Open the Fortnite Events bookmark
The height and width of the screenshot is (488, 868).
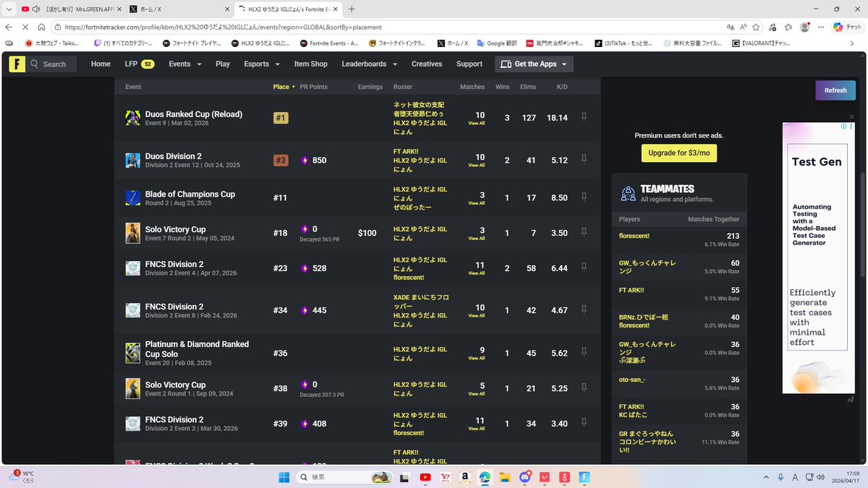(x=329, y=43)
